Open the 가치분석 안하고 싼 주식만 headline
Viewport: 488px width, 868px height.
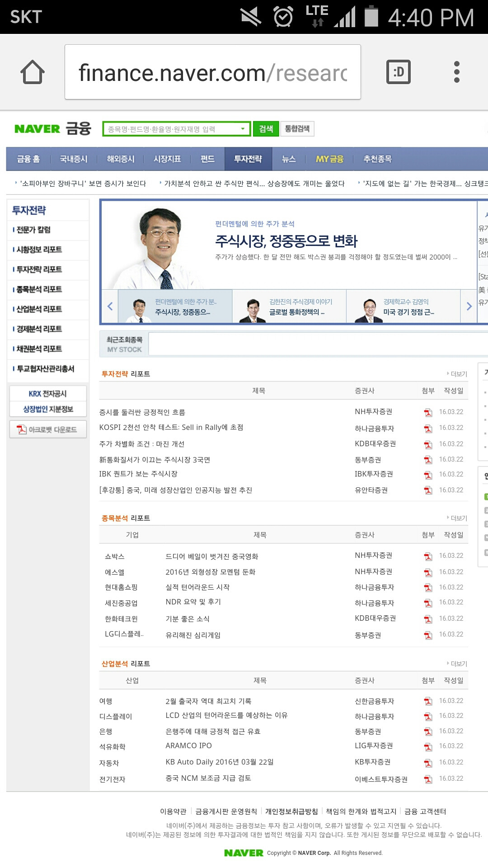254,184
